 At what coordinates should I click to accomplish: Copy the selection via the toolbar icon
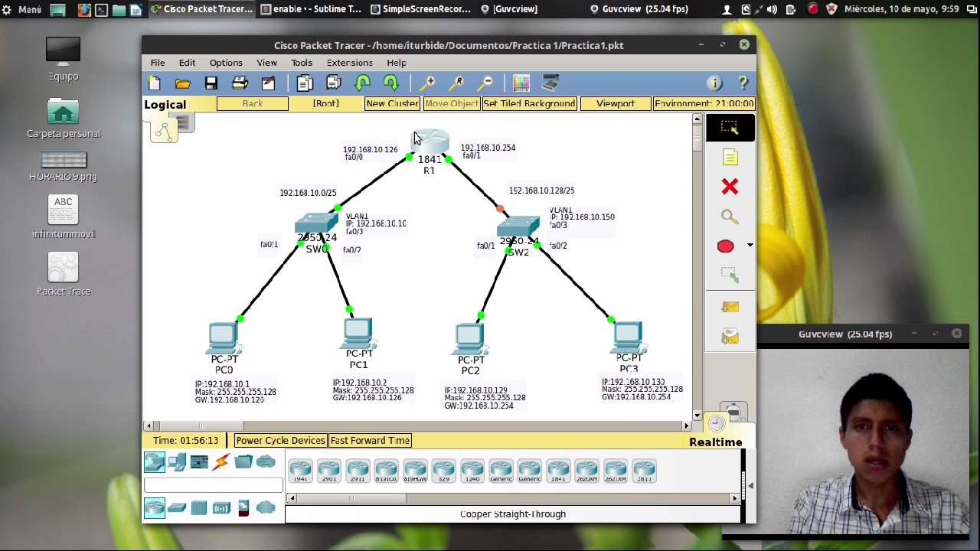(x=305, y=83)
